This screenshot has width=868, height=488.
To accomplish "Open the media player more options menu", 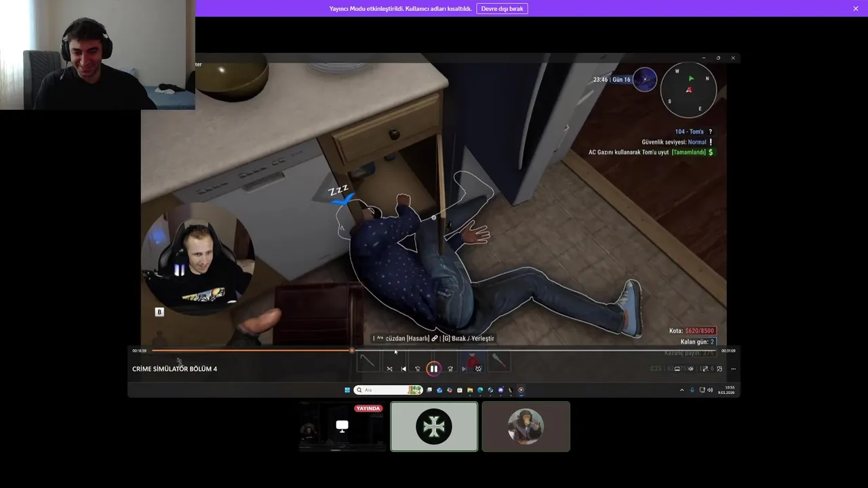I will click(x=734, y=369).
